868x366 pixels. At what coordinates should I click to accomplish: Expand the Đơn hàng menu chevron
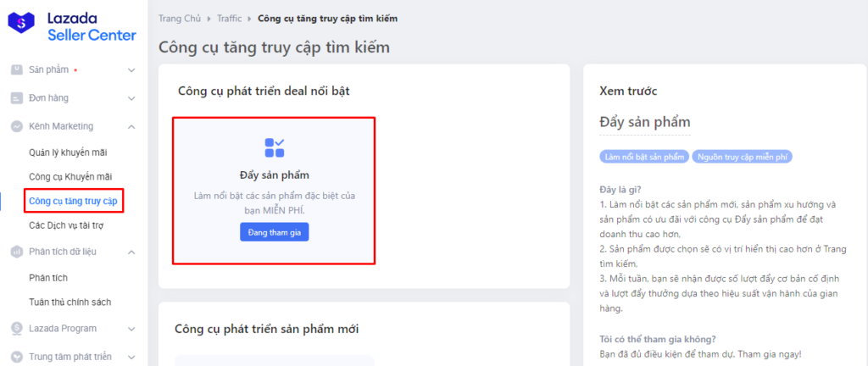click(x=131, y=98)
